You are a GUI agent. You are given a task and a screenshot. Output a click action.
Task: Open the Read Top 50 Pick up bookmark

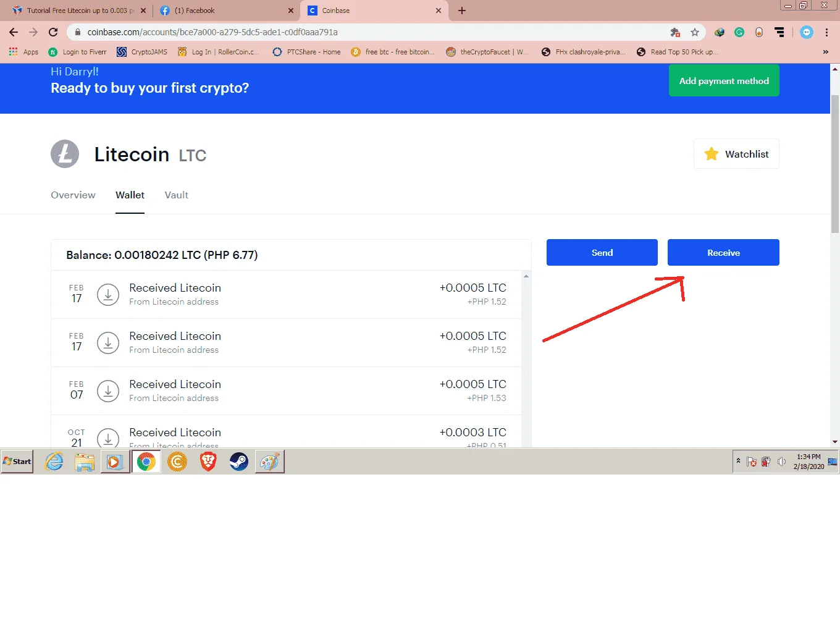[x=678, y=52]
